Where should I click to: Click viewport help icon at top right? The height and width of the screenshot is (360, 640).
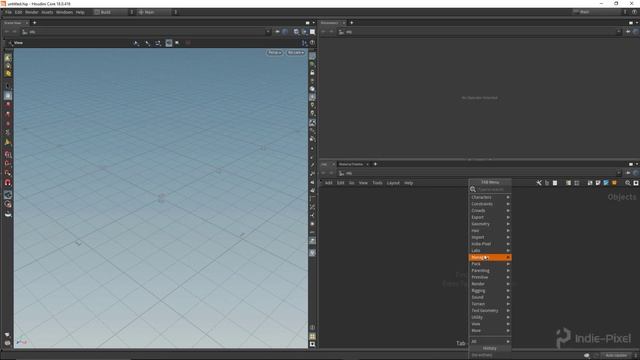312,43
